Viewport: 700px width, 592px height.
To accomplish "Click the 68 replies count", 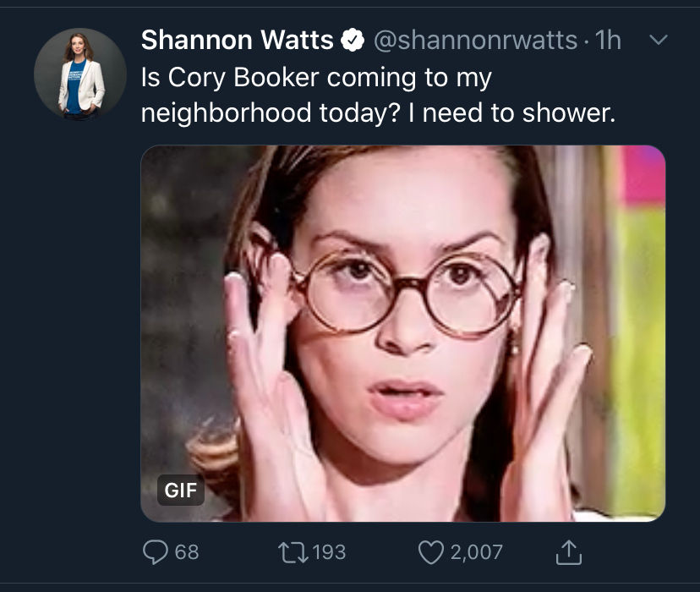I will [x=187, y=552].
